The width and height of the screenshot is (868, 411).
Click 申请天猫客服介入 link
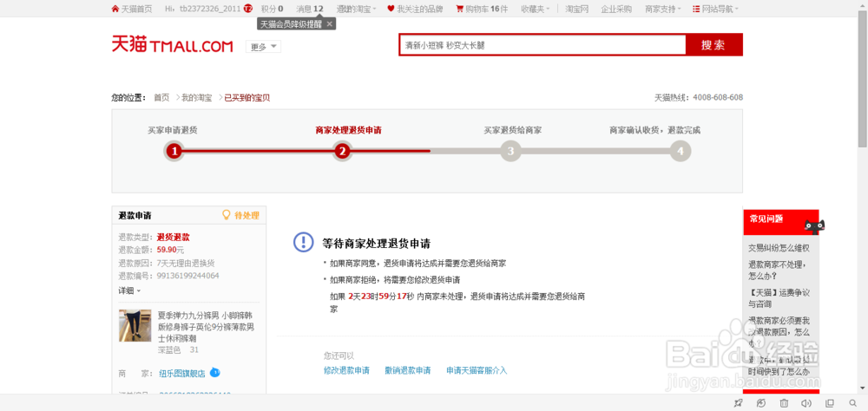[x=477, y=370]
